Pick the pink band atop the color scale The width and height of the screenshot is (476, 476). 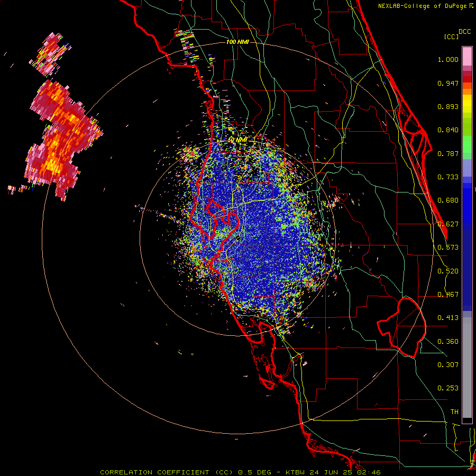click(467, 57)
